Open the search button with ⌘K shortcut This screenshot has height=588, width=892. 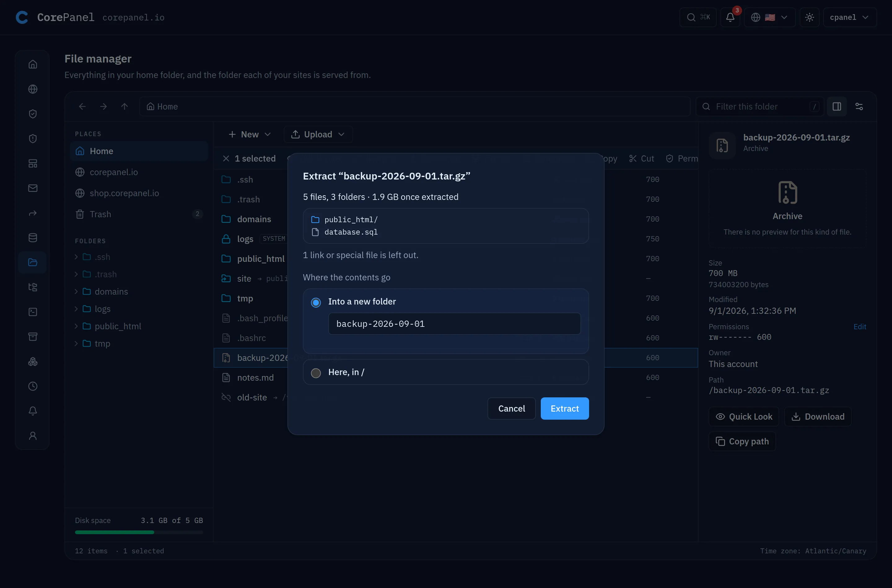click(698, 17)
